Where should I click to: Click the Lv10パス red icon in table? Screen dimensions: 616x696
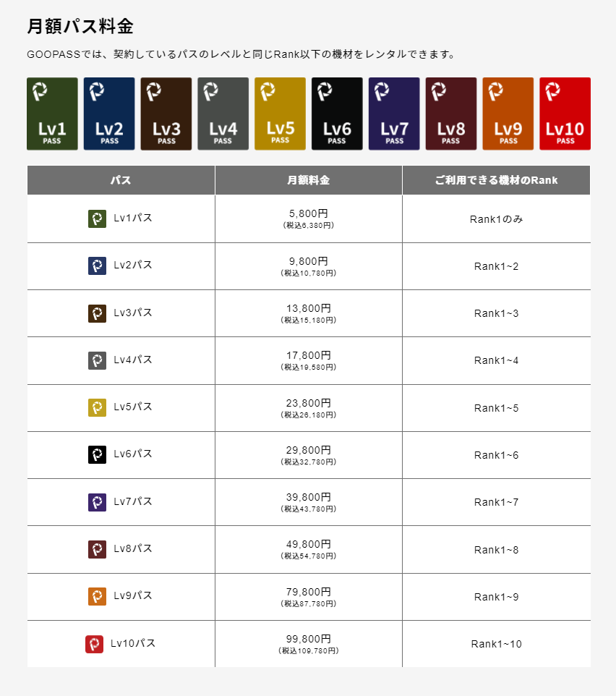click(x=94, y=644)
